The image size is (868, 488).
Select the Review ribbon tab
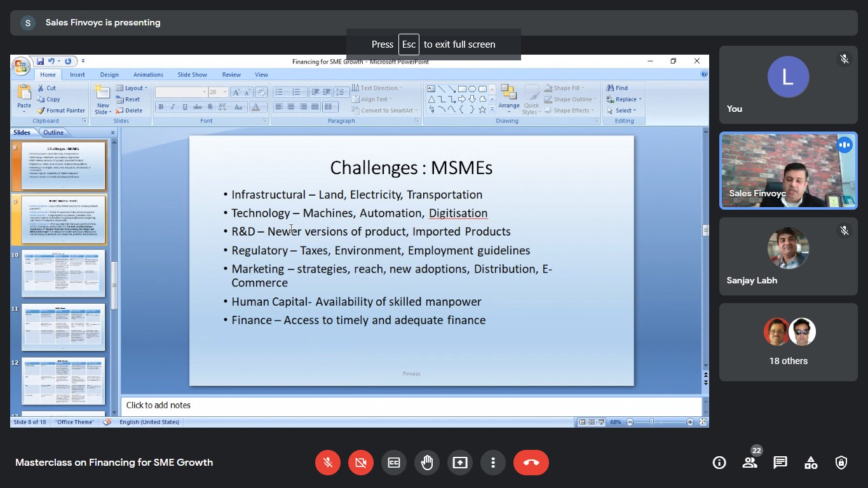231,74
